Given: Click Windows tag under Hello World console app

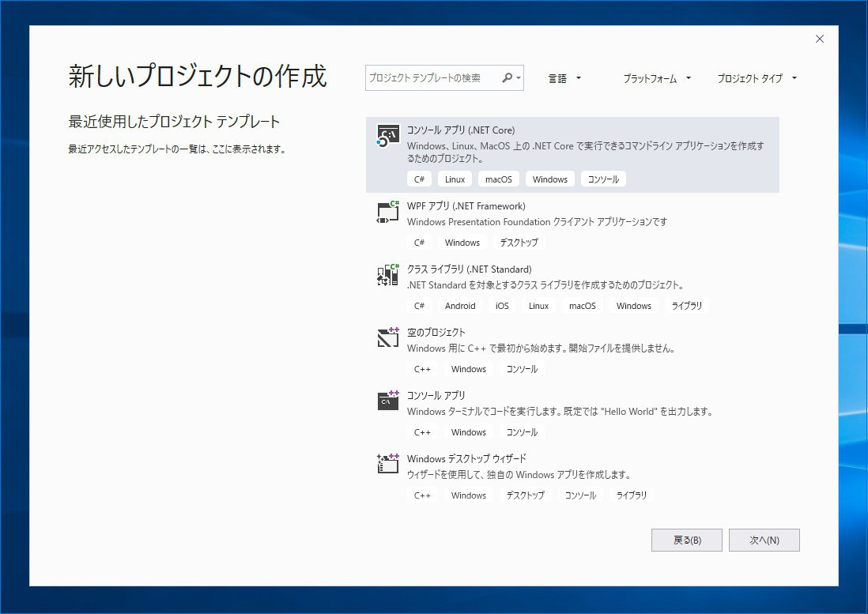Looking at the screenshot, I should (468, 432).
